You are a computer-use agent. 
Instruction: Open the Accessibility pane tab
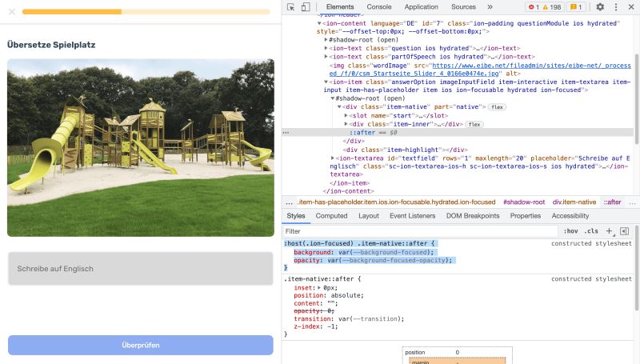point(570,216)
